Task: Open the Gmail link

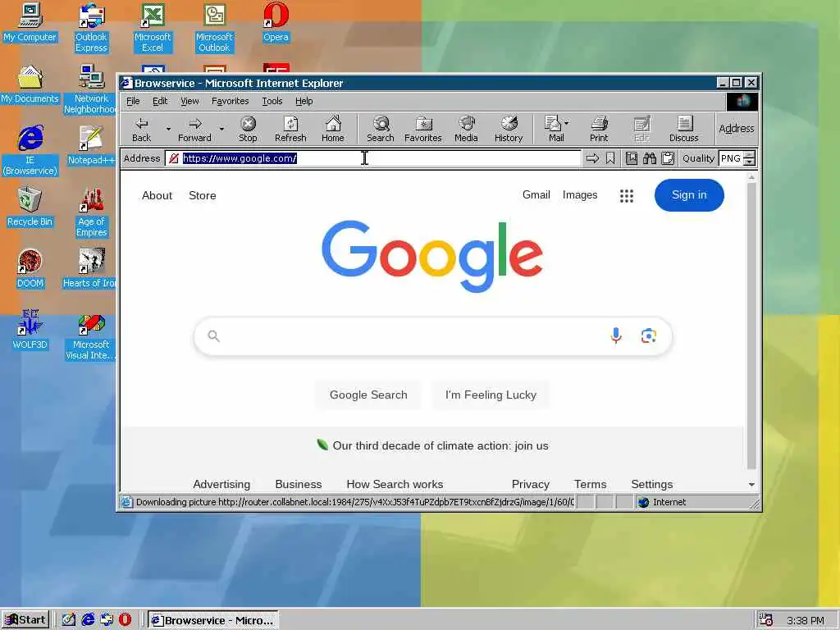Action: [536, 195]
